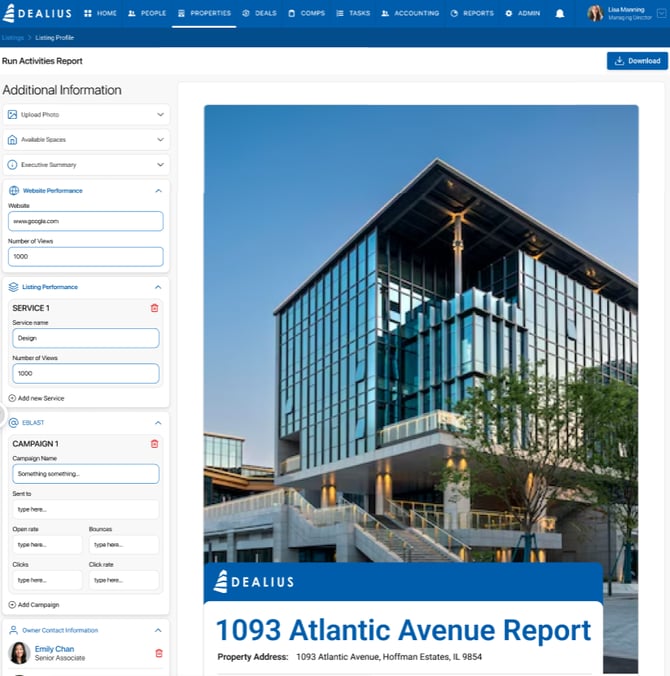Switch to the Comps menu
Image resolution: width=670 pixels, height=676 pixels.
[x=306, y=13]
